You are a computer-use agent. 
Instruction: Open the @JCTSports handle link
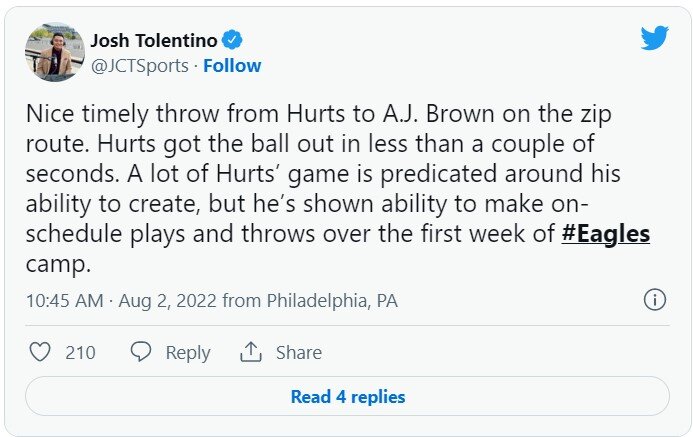142,66
